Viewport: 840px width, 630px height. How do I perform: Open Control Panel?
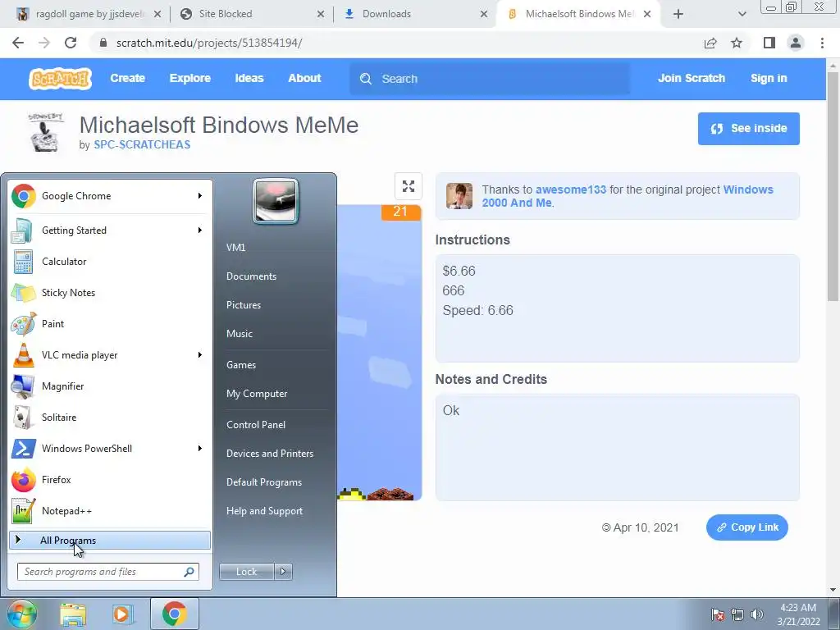(x=256, y=425)
